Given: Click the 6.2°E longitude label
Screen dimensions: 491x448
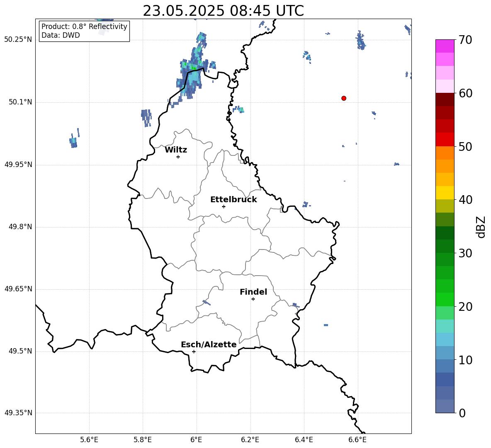Looking at the screenshot, I should pyautogui.click(x=250, y=440).
